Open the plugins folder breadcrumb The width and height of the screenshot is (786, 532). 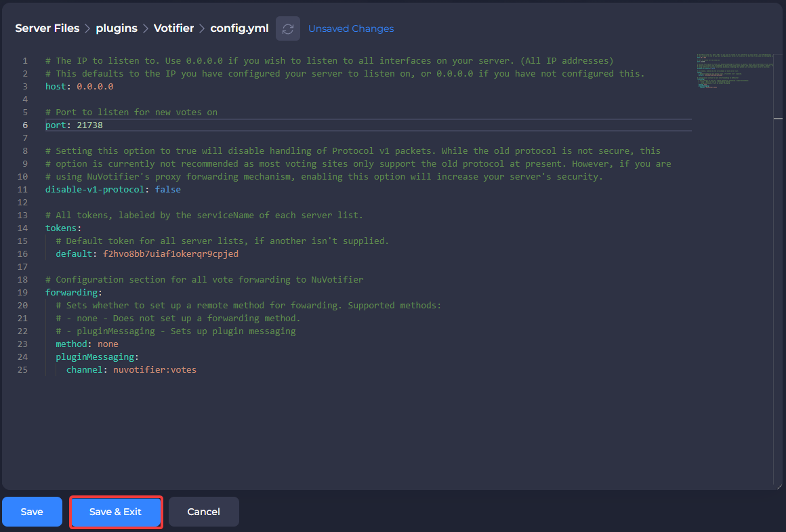pos(117,28)
